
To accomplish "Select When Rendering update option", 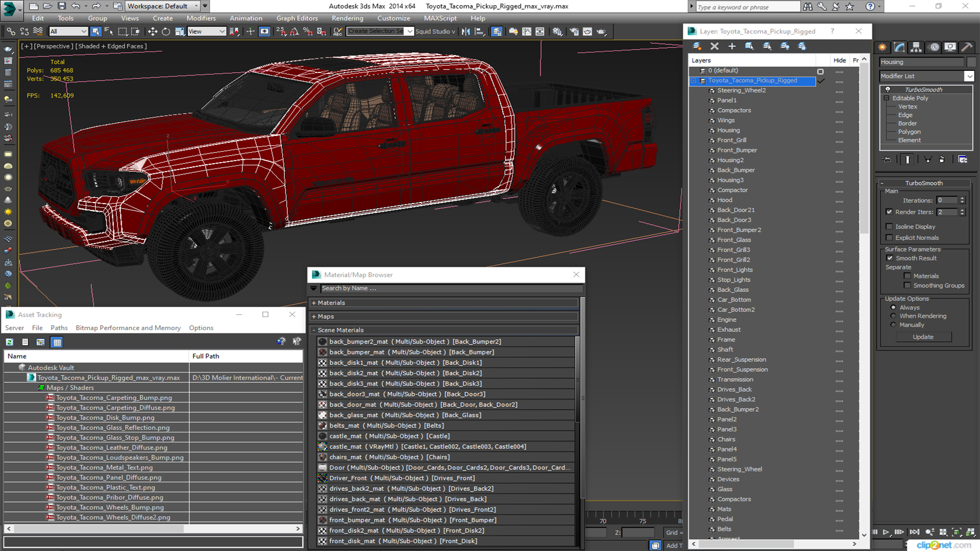I will point(893,316).
